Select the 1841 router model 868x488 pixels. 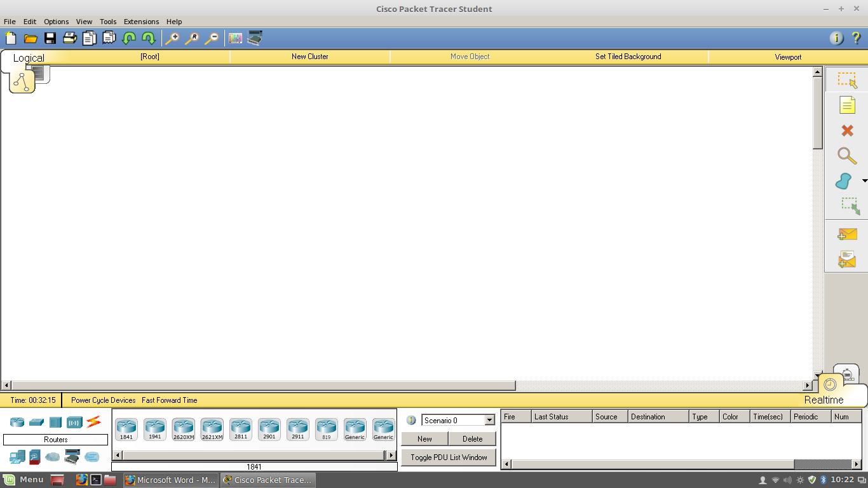[x=126, y=429]
